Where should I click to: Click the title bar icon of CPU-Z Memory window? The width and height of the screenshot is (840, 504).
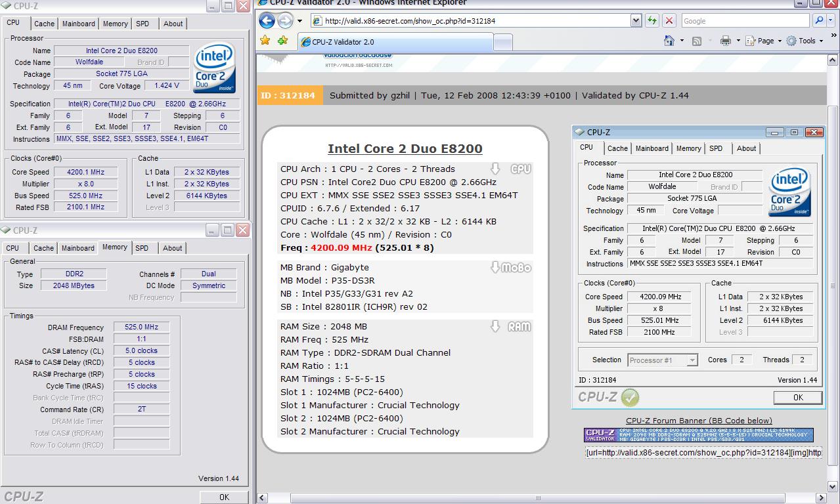click(x=6, y=230)
